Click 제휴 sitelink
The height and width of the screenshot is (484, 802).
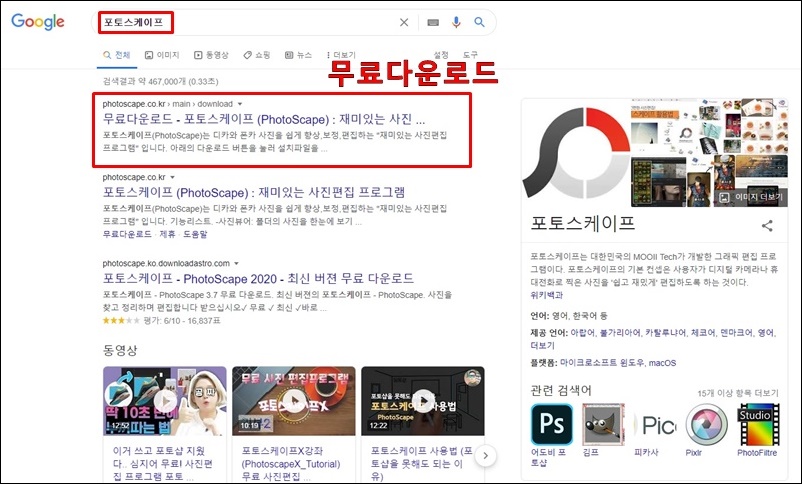167,234
